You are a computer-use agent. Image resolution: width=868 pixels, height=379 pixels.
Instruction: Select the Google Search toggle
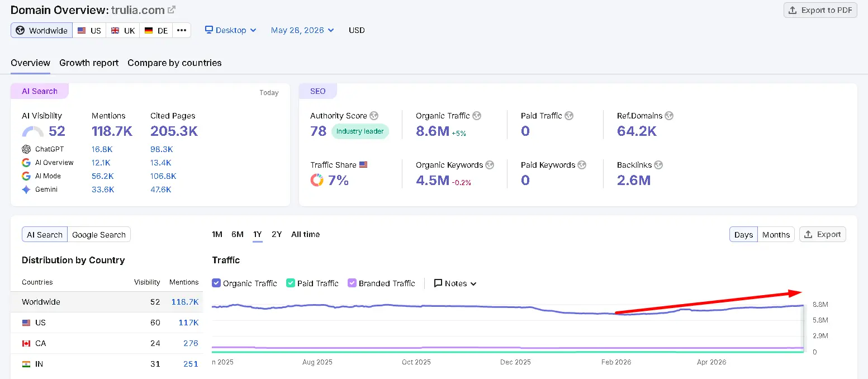(99, 234)
